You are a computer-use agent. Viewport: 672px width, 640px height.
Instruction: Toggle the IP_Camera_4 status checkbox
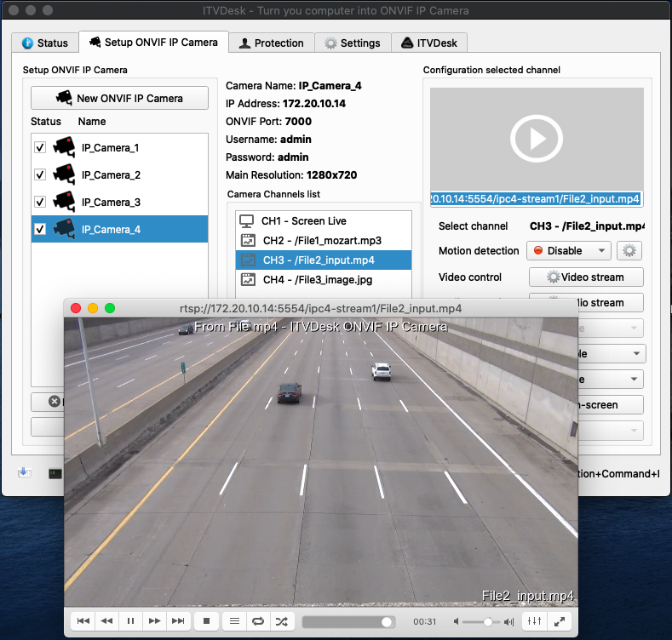point(40,229)
